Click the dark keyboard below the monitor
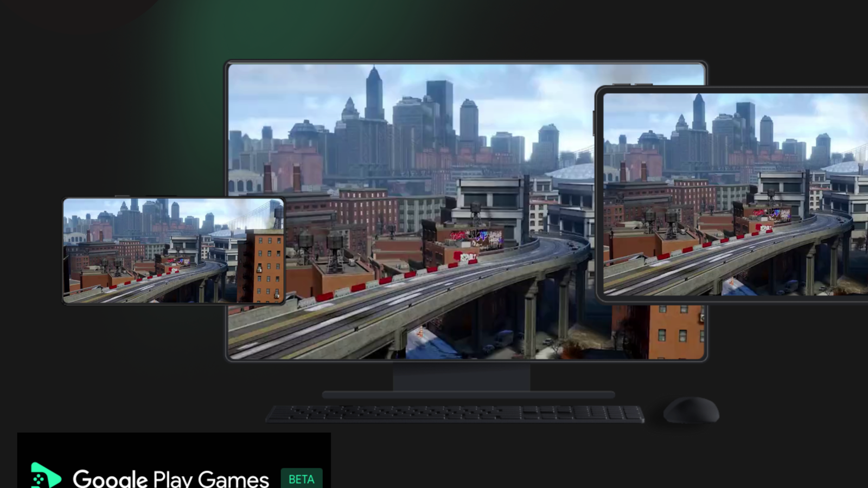This screenshot has height=488, width=868. [x=456, y=411]
